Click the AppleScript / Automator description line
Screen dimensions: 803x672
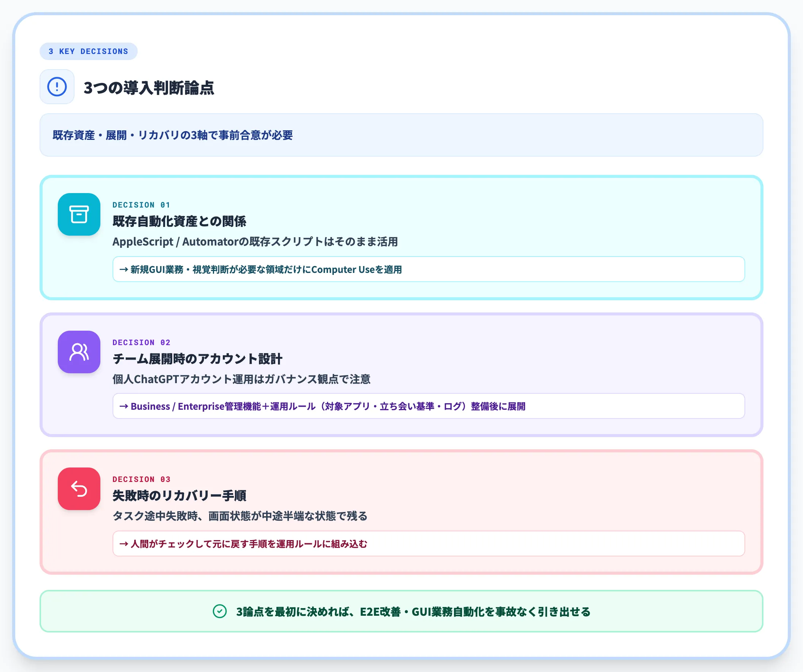pyautogui.click(x=255, y=242)
